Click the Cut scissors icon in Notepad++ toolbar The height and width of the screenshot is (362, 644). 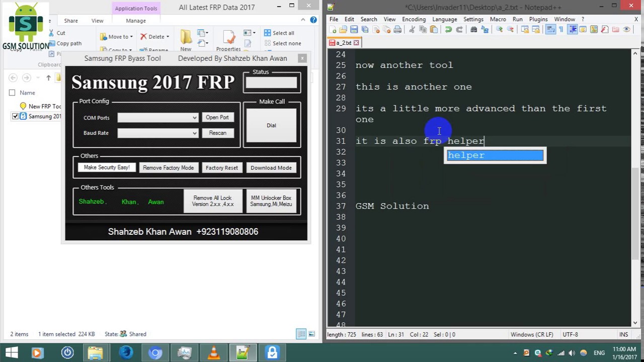point(412,30)
